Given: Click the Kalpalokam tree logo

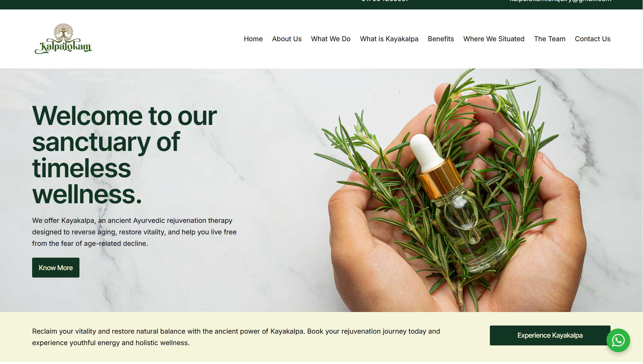Looking at the screenshot, I should click(63, 39).
